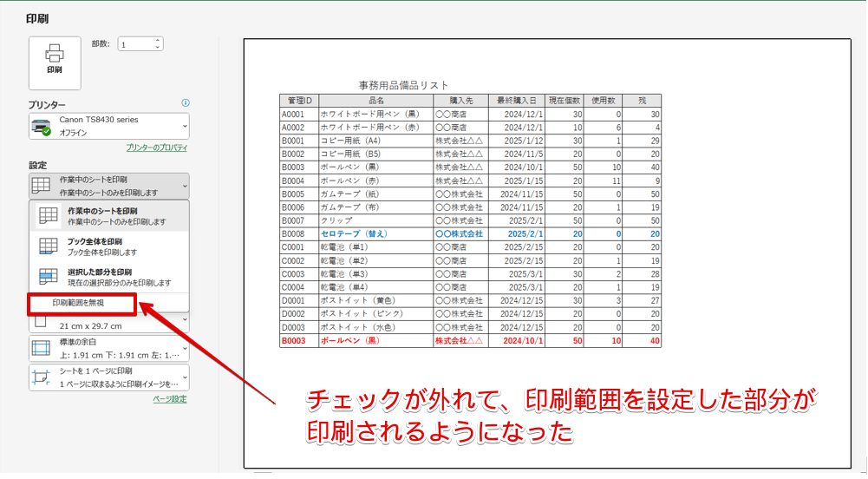Click the ブック全体を印刷 workbook icon
The image size is (868, 479).
pos(49,246)
